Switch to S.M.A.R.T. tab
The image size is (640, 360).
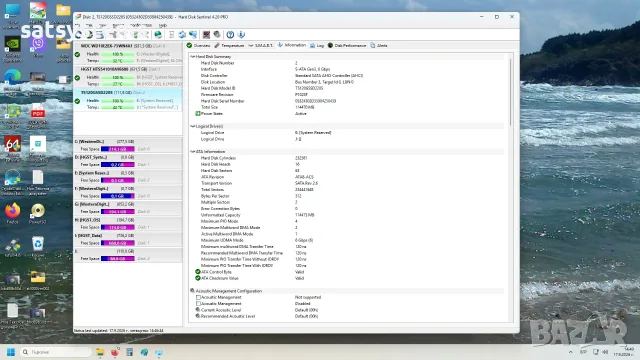pos(260,45)
